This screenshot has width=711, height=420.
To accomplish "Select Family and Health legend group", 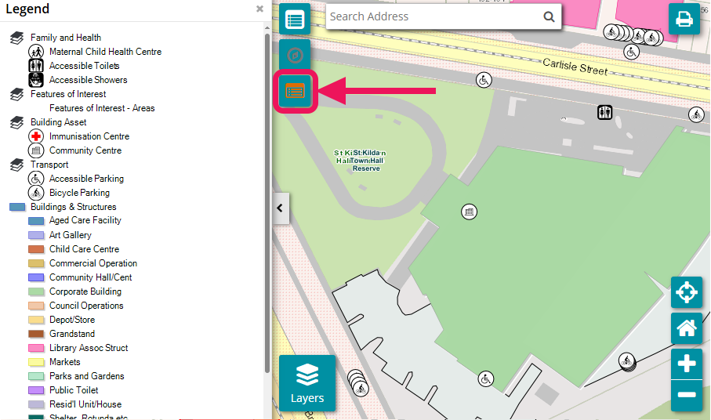I will point(65,38).
